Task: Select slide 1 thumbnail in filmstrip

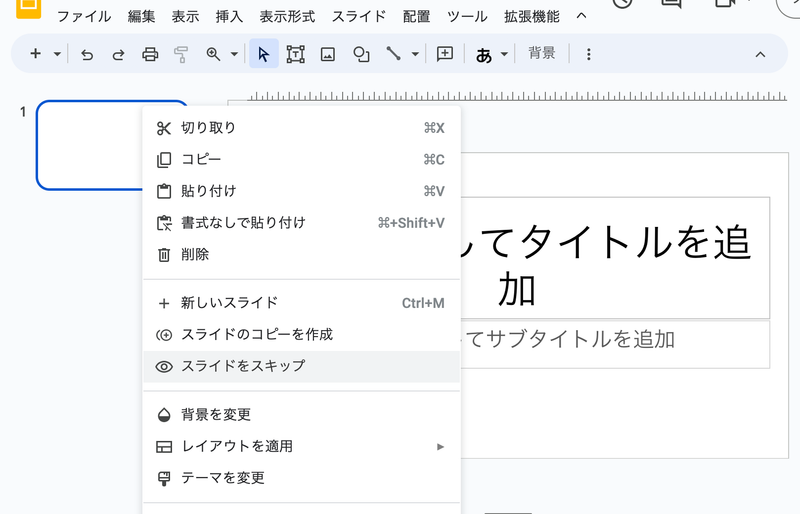Action: click(x=89, y=145)
